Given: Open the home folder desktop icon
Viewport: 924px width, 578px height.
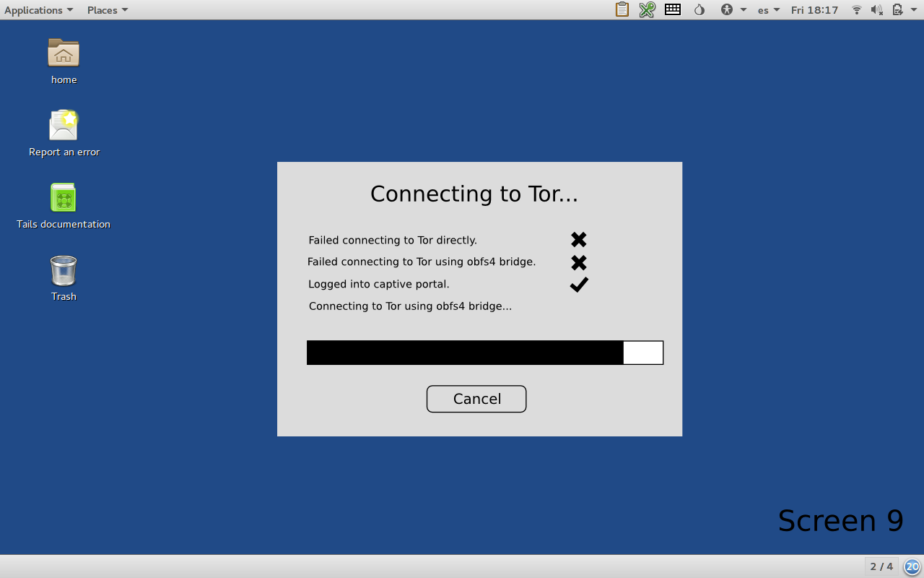Looking at the screenshot, I should coord(64,53).
